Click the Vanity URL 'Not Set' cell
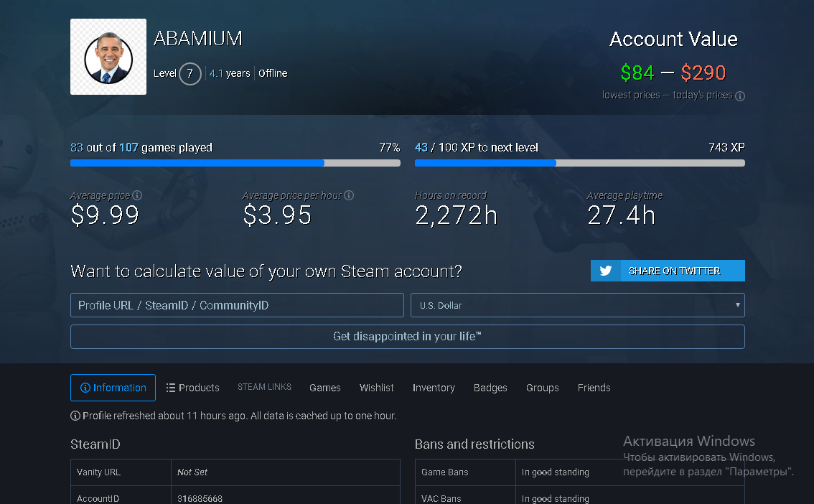Viewport: 814px width, 504px height. pos(286,472)
